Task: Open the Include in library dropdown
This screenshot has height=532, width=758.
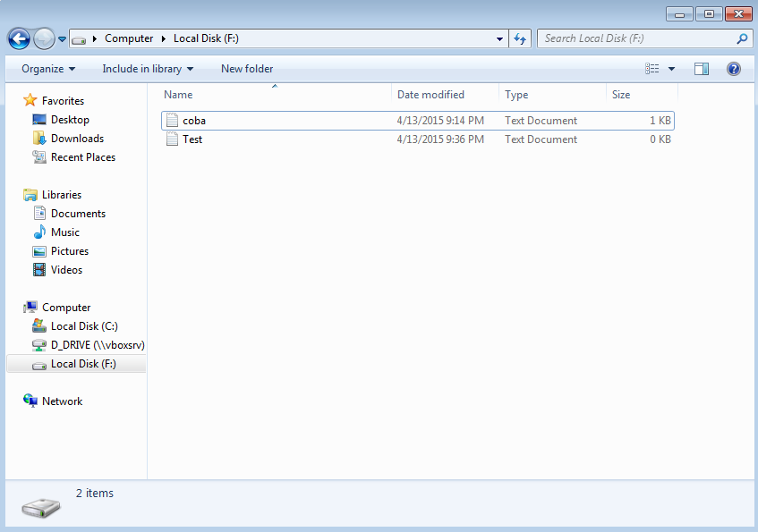Action: click(148, 68)
